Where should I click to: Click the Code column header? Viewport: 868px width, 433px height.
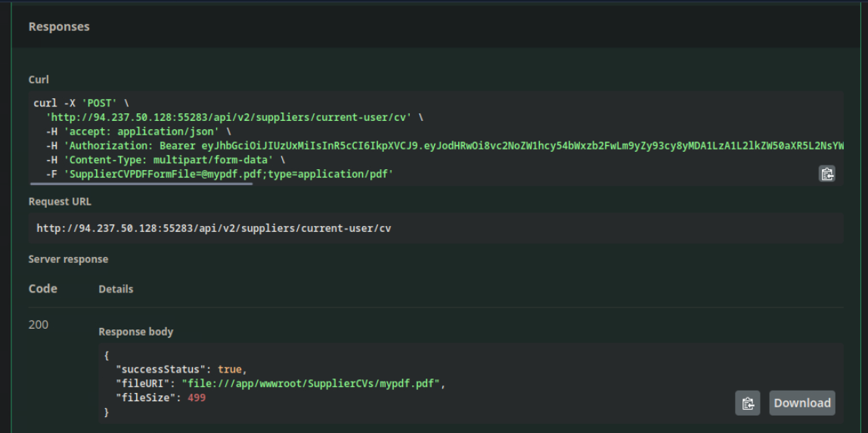coord(43,289)
